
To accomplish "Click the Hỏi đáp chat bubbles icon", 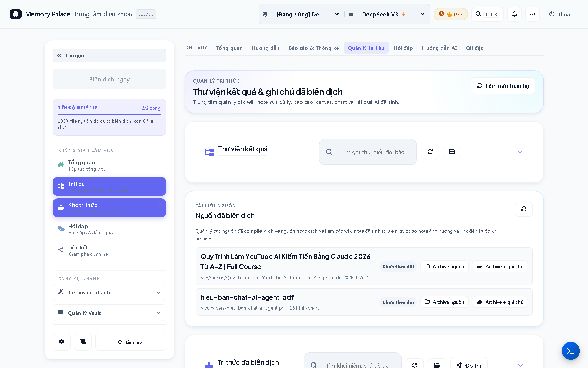I will (61, 229).
